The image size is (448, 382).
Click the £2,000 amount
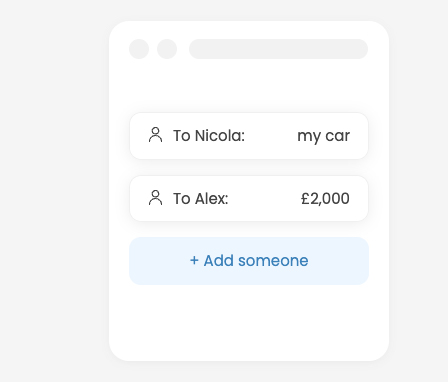325,199
